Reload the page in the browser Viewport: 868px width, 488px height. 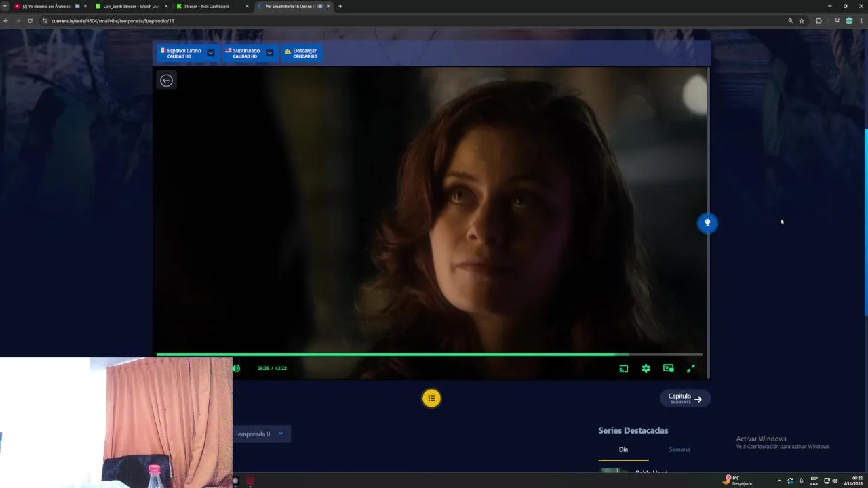[x=30, y=21]
